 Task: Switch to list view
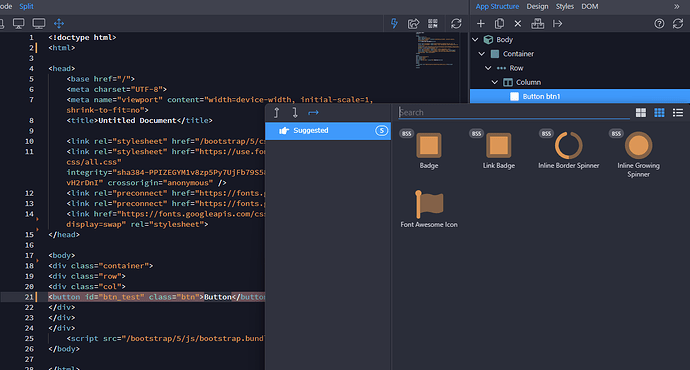(x=678, y=113)
